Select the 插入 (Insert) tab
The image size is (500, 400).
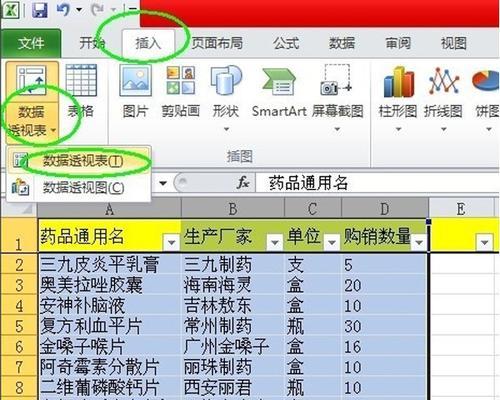pyautogui.click(x=148, y=43)
